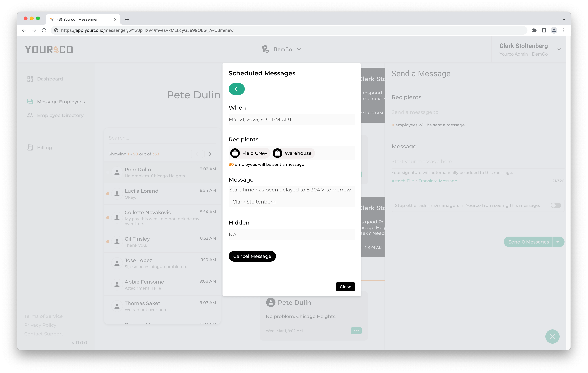The width and height of the screenshot is (588, 373).
Task: Click the Employee Directory people icon
Action: (30, 115)
